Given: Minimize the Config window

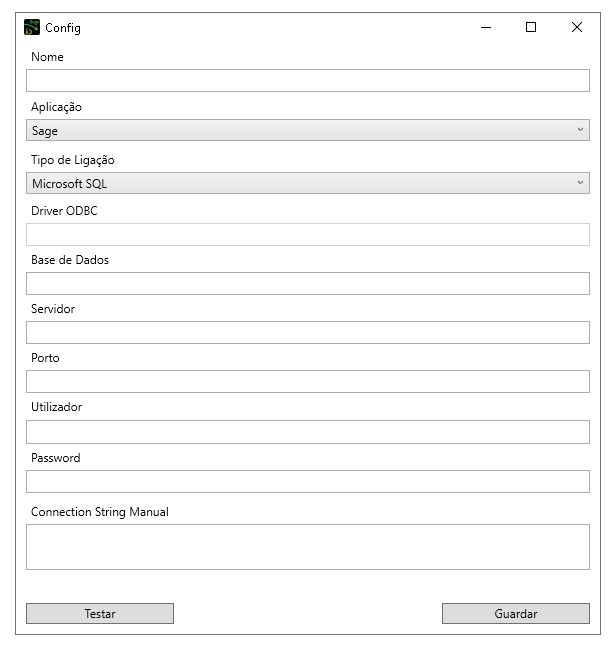Looking at the screenshot, I should tap(486, 28).
